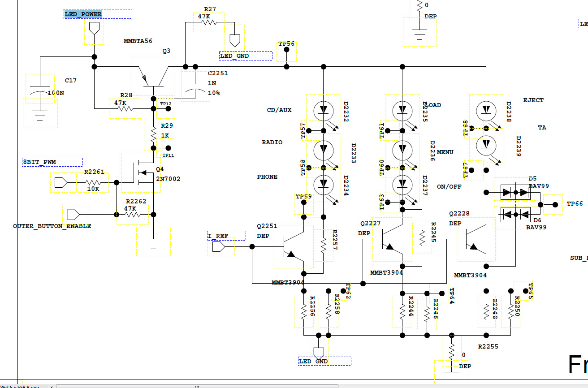
Task: Click the CD/AUX text annotation
Action: click(279, 110)
